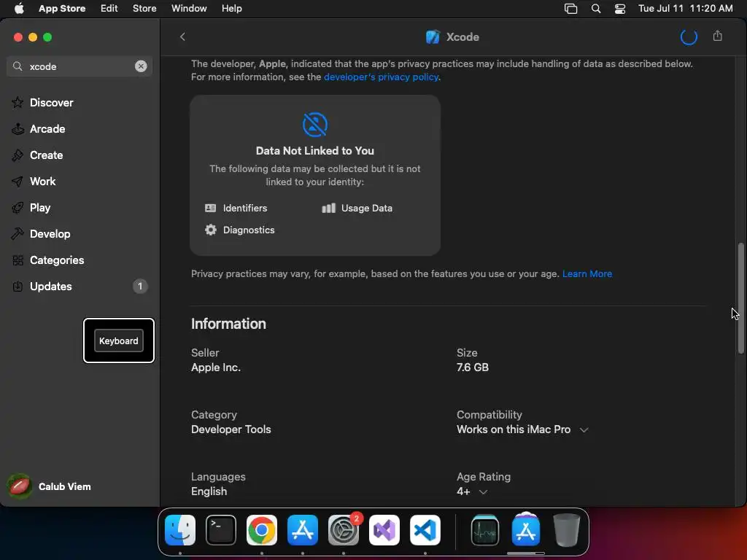Click the Categories grid icon
This screenshot has height=560, width=747.
pos(18,260)
